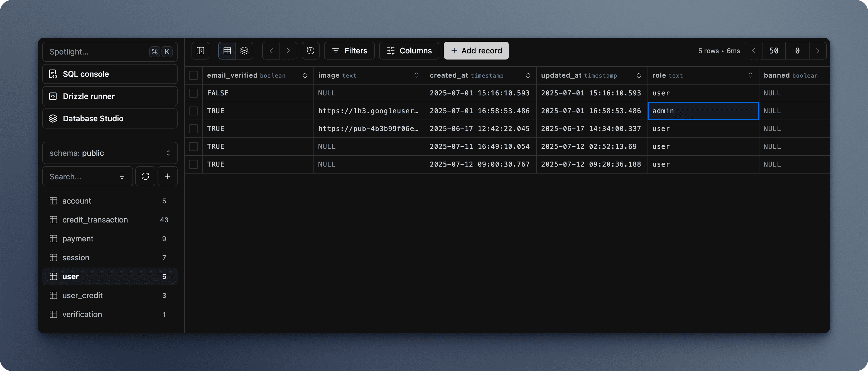Click the history clock icon
868x371 pixels.
pyautogui.click(x=310, y=51)
